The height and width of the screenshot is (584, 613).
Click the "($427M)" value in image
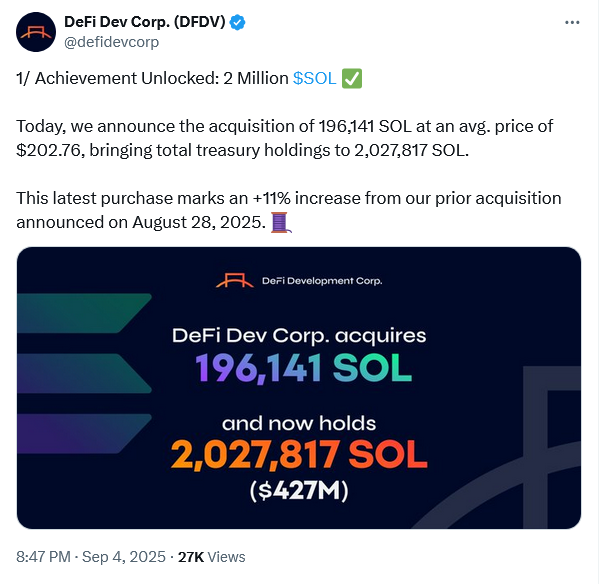[x=299, y=491]
